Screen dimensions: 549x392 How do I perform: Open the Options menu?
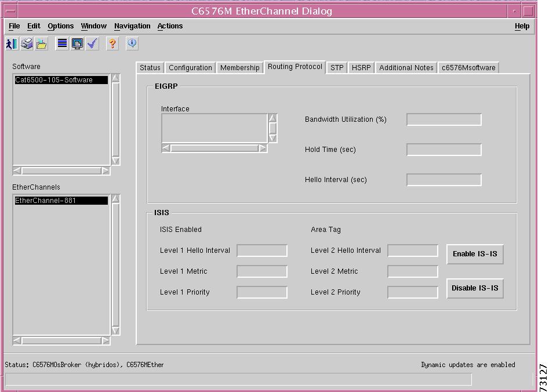[x=60, y=26]
